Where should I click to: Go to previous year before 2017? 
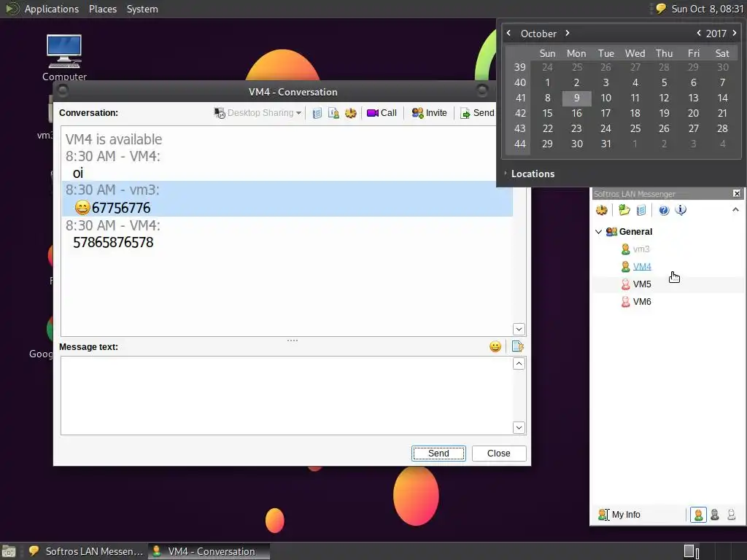(698, 33)
